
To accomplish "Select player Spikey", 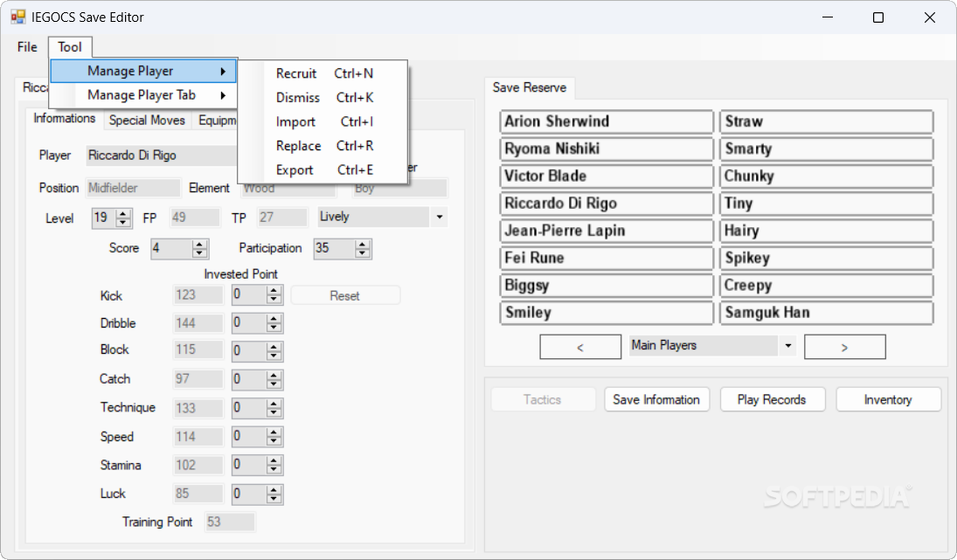I will pos(827,258).
